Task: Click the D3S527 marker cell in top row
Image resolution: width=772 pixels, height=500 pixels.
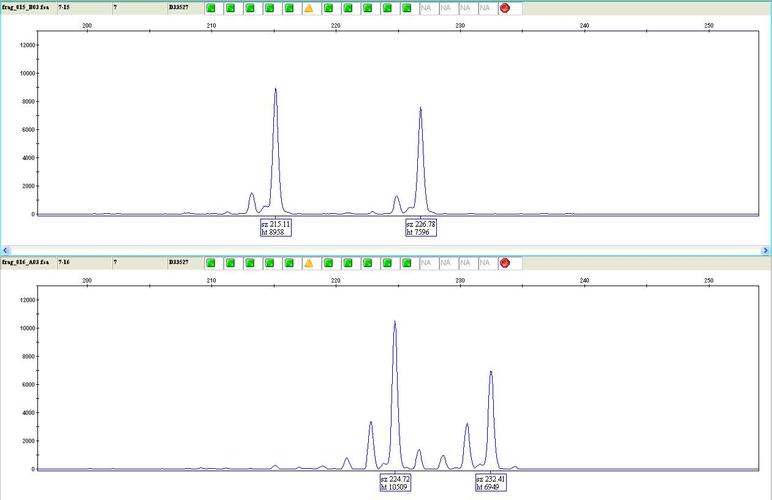Action: (180, 8)
